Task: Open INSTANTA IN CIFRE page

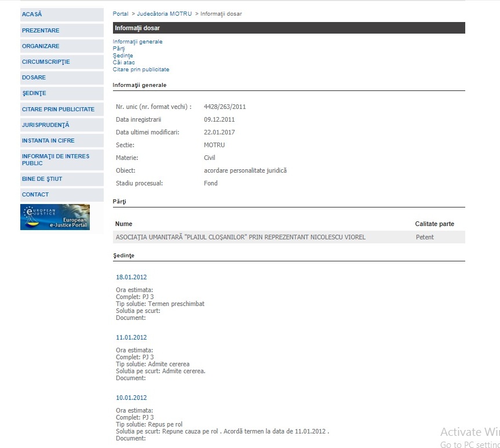Action: [48, 140]
